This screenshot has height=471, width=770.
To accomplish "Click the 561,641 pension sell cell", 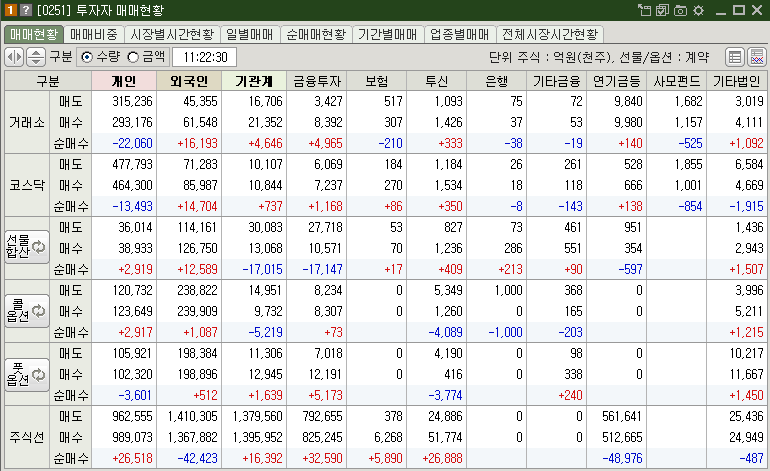I will point(616,416).
